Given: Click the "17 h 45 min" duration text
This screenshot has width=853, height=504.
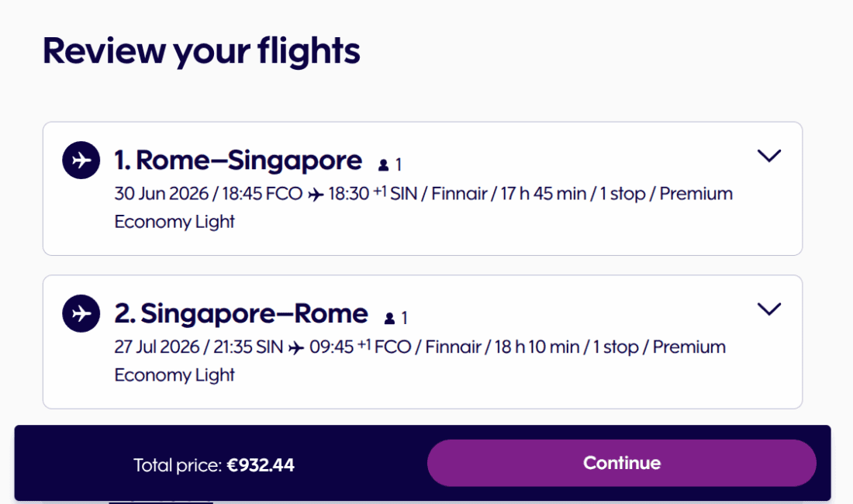Looking at the screenshot, I should point(542,194).
